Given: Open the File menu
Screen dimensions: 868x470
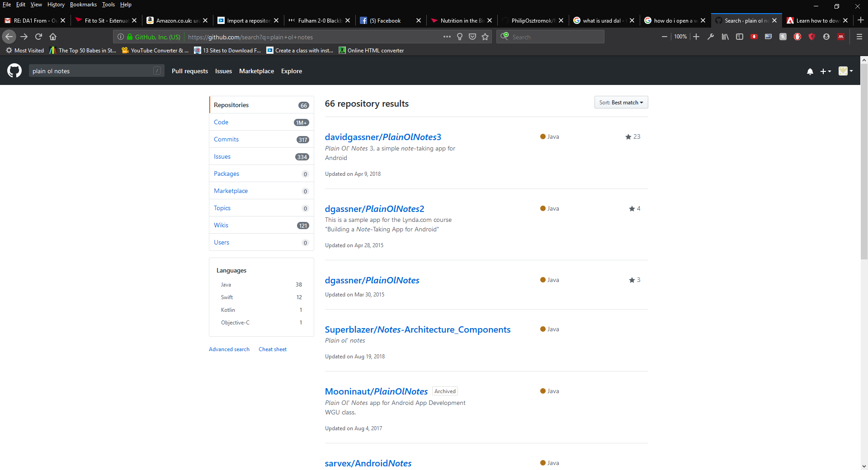Looking at the screenshot, I should tap(7, 5).
